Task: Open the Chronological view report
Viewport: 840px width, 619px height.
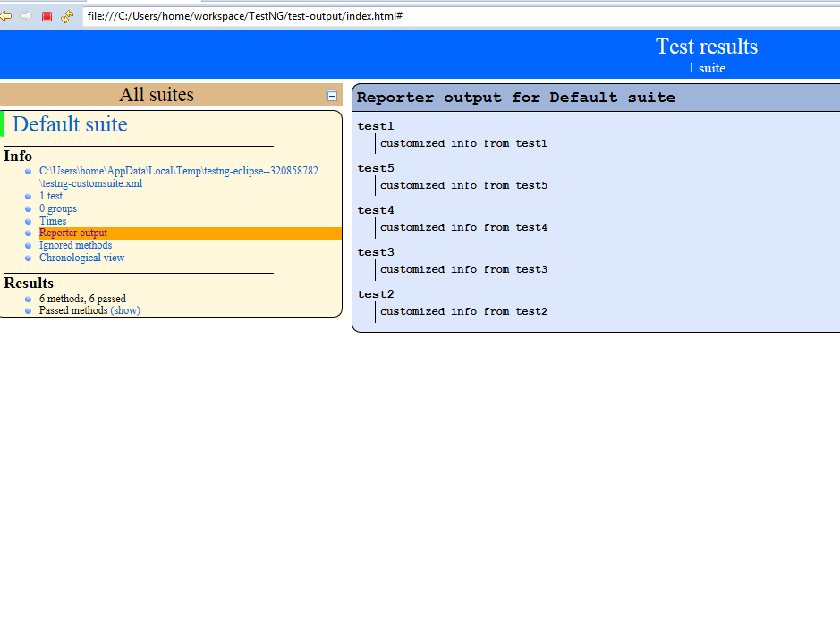Action: pyautogui.click(x=81, y=257)
